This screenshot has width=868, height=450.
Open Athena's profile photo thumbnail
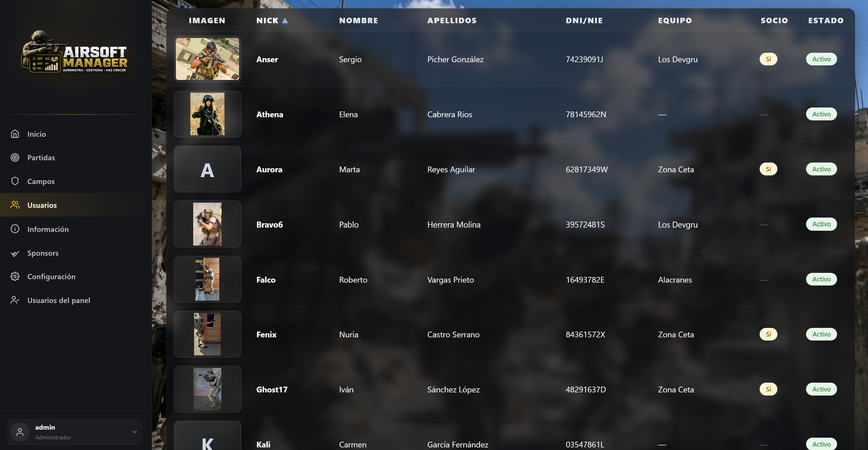(207, 114)
